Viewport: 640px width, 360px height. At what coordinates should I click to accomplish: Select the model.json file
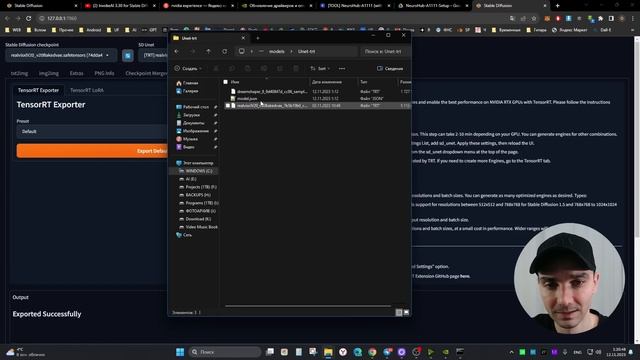[247, 98]
